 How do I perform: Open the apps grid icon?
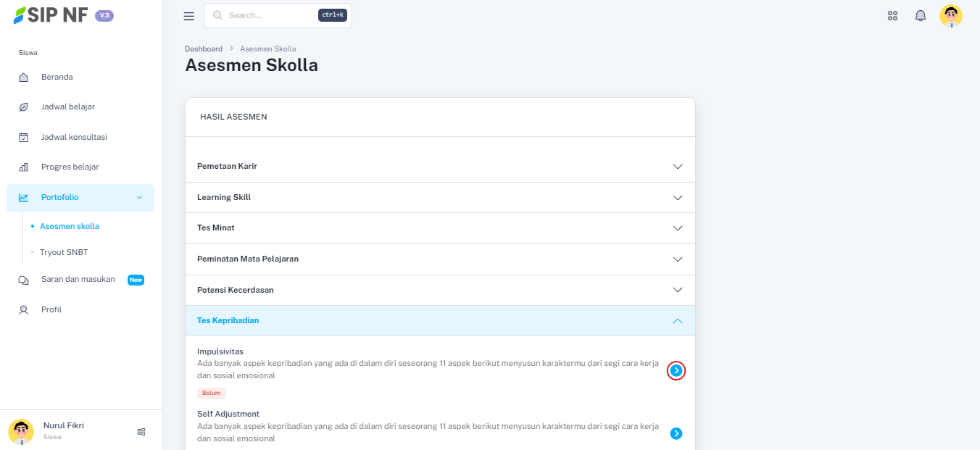(892, 16)
